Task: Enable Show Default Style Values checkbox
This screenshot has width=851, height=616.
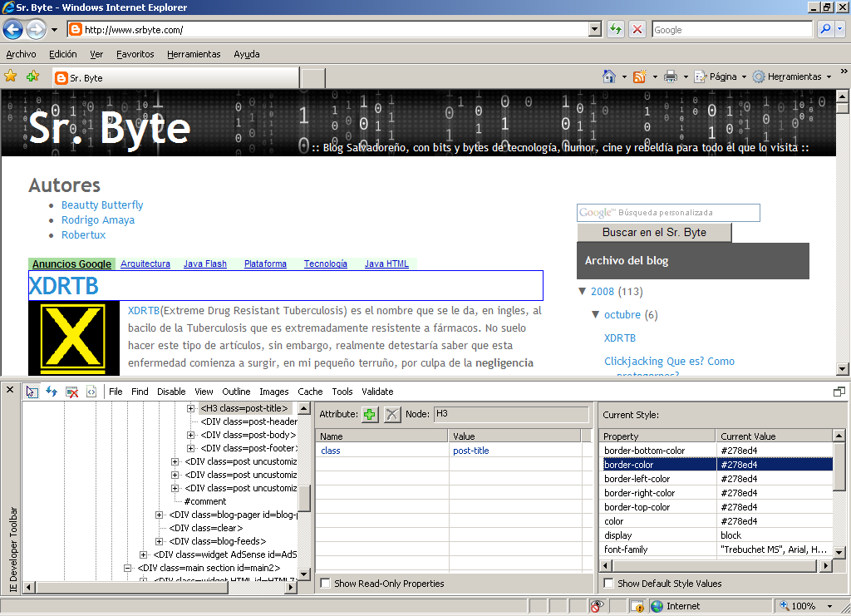Action: coord(608,584)
